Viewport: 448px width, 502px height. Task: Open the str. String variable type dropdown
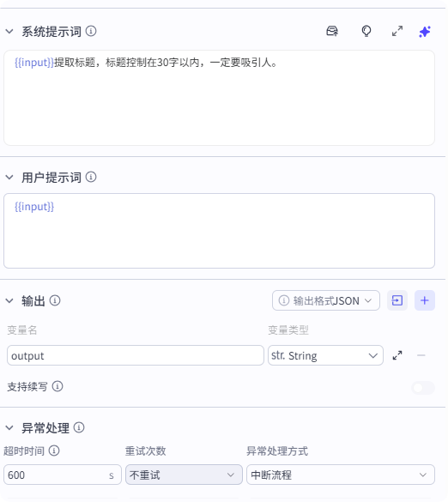pyautogui.click(x=325, y=355)
